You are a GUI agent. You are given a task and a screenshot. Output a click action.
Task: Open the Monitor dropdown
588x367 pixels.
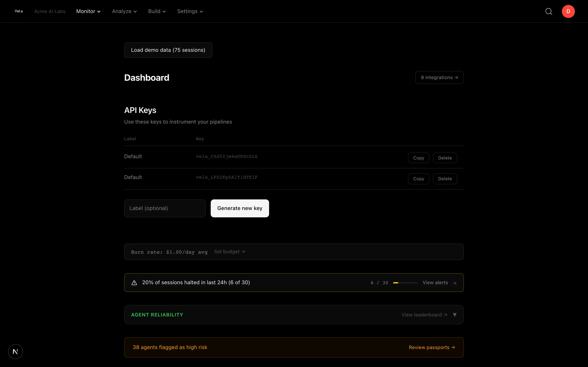click(88, 11)
